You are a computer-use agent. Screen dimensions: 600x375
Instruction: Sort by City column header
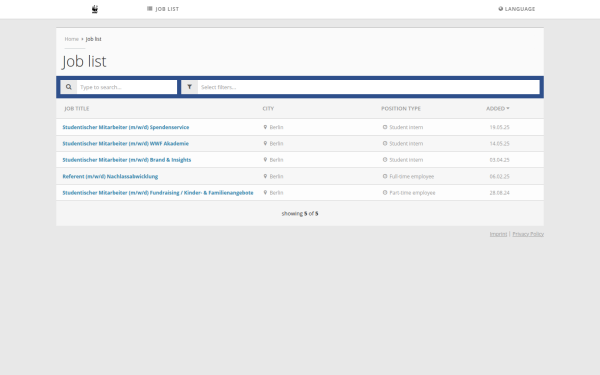268,109
